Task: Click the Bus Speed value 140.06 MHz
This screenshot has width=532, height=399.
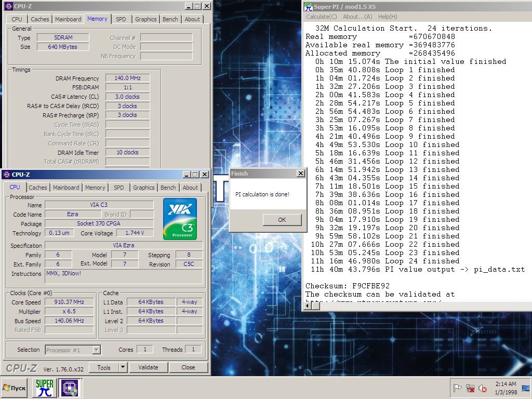Action: (x=69, y=321)
